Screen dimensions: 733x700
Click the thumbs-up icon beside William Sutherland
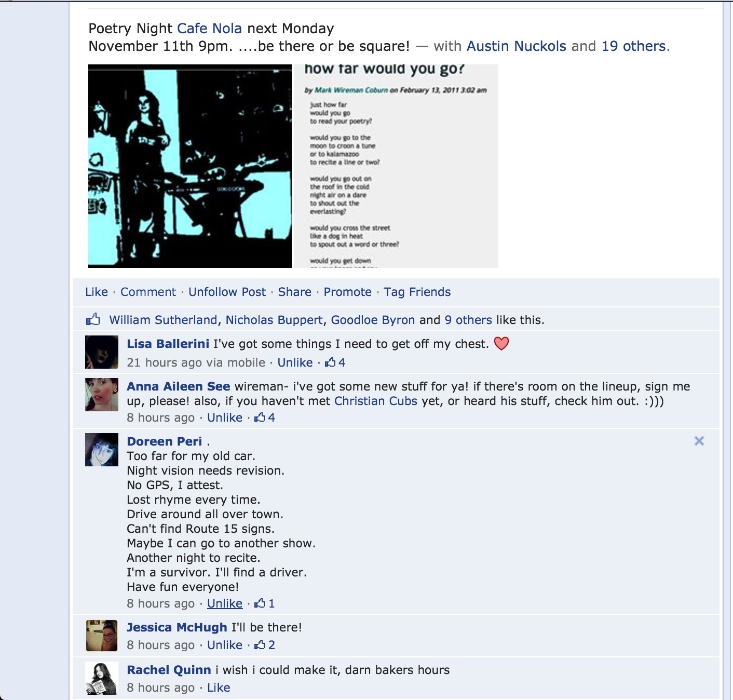click(x=93, y=319)
